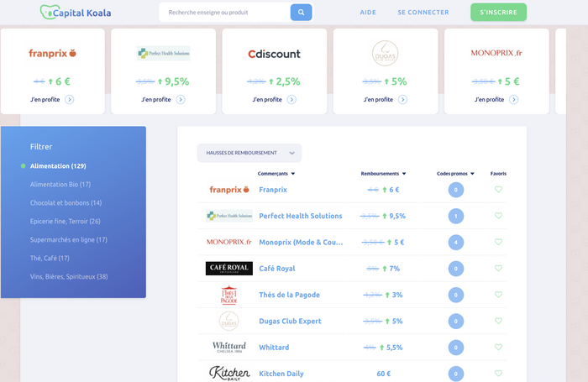Sort by Remboursements column arrow

[404, 174]
